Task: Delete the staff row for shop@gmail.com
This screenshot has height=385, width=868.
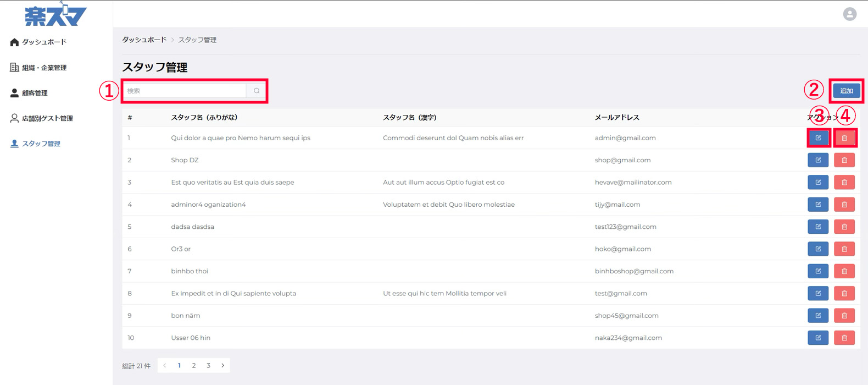Action: [x=844, y=160]
